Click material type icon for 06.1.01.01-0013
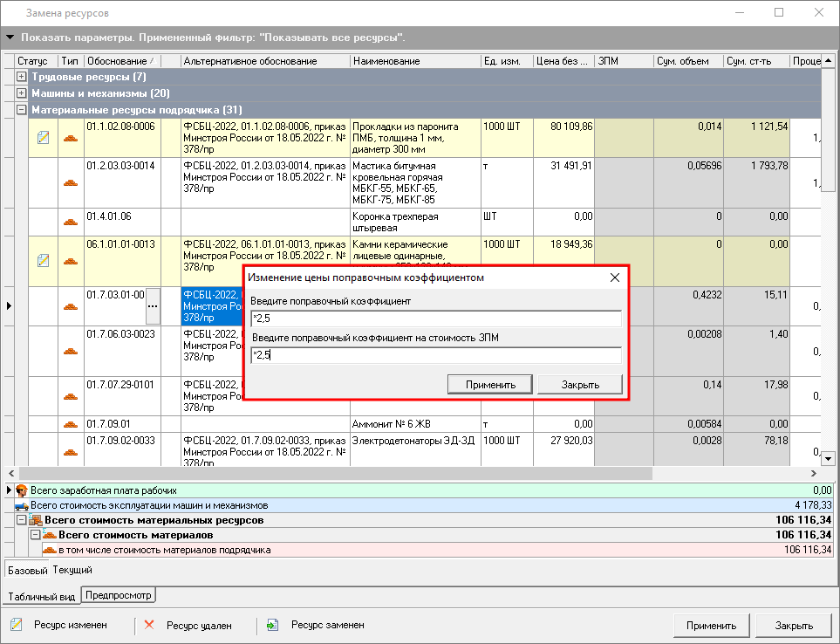The height and width of the screenshot is (644, 840). point(71,262)
